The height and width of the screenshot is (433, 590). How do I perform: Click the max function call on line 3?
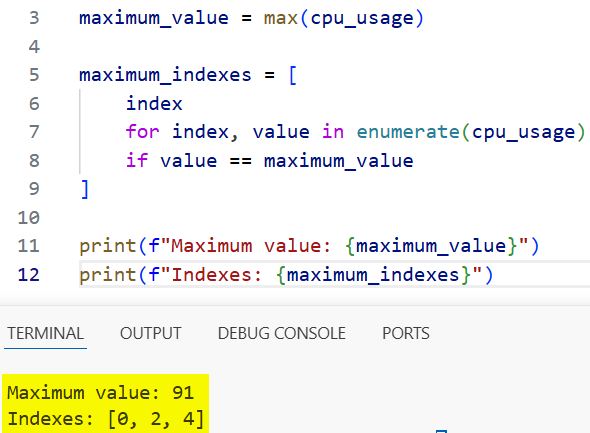point(281,18)
